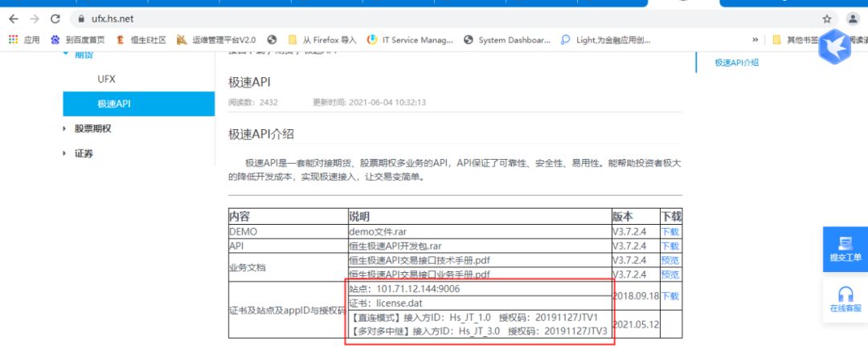Preview 恒生极速API交易接口业务手册.pdf
This screenshot has height=358, width=868.
[669, 275]
